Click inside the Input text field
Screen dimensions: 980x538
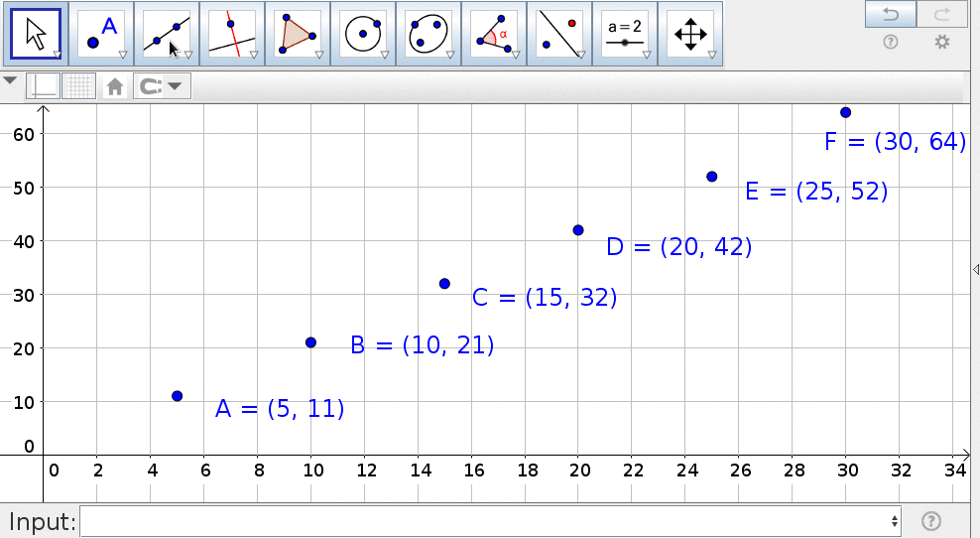click(x=484, y=521)
